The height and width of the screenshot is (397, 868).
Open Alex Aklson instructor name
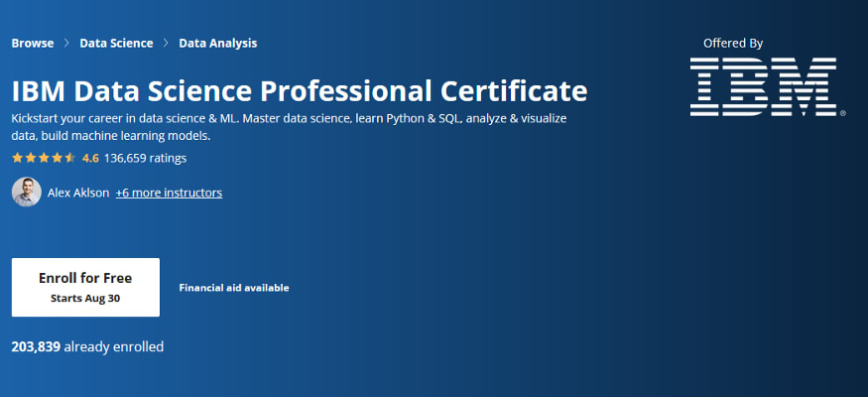click(x=78, y=193)
